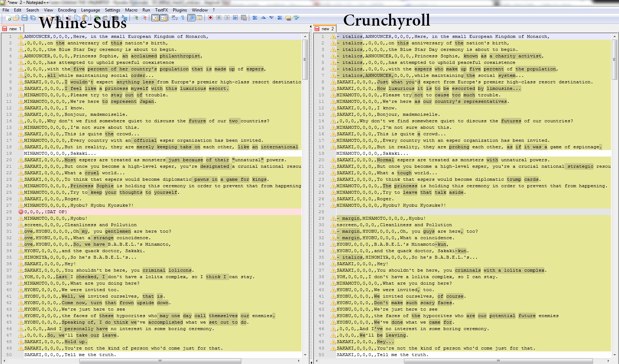The height and width of the screenshot is (364, 619).
Task: Click line number 28 in right pane margin
Action: [321, 212]
